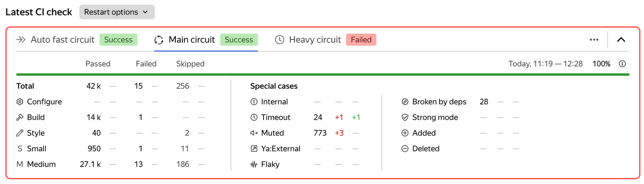This screenshot has width=644, height=184.
Task: Open the three-dot more options menu
Action: pos(594,40)
